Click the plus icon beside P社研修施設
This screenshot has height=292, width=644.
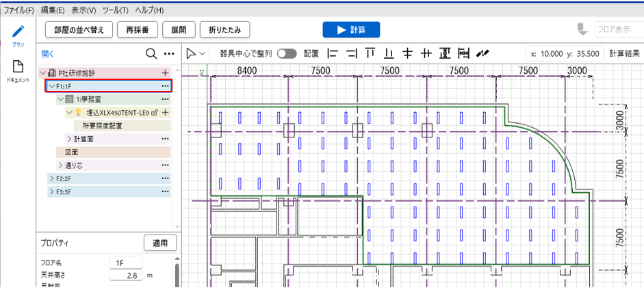click(164, 72)
